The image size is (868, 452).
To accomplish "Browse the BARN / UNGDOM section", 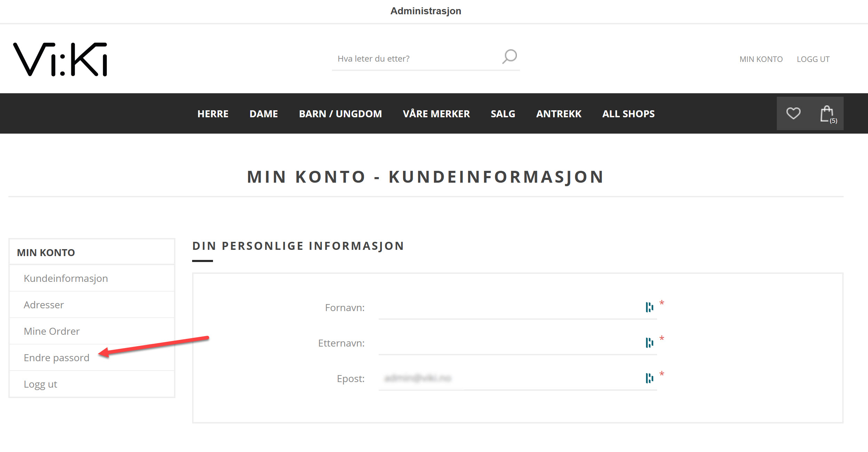I will click(x=340, y=113).
